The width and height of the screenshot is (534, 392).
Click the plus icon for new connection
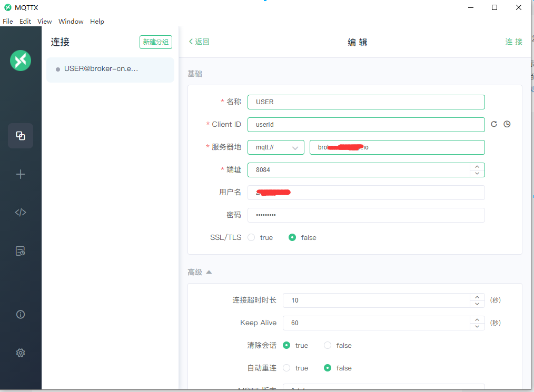coord(21,174)
